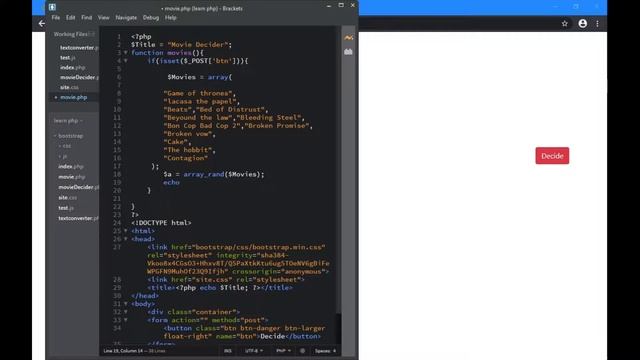Screen dimensions: 640x360
Task: Click the "Movie Decider" string on line 2
Action: coord(198,44)
